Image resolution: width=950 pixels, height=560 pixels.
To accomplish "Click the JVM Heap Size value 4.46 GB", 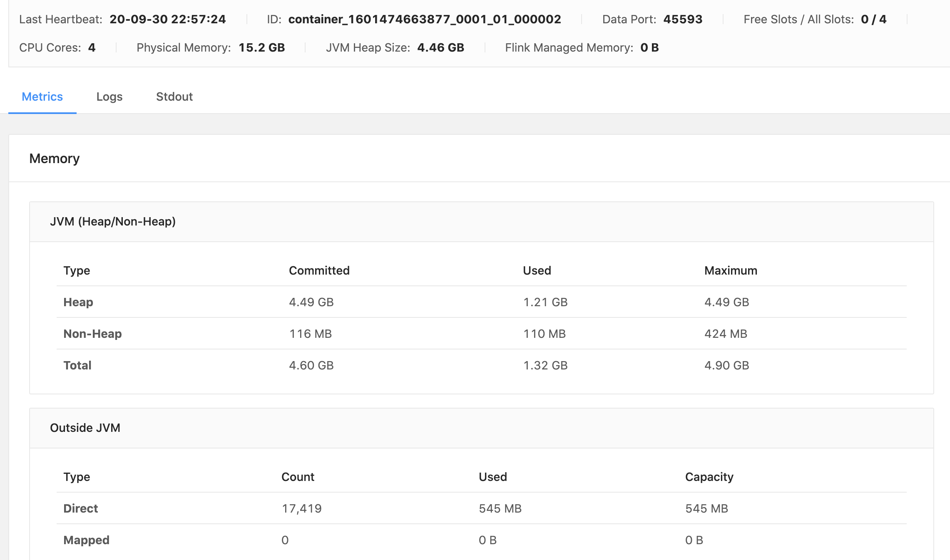I will [x=440, y=47].
